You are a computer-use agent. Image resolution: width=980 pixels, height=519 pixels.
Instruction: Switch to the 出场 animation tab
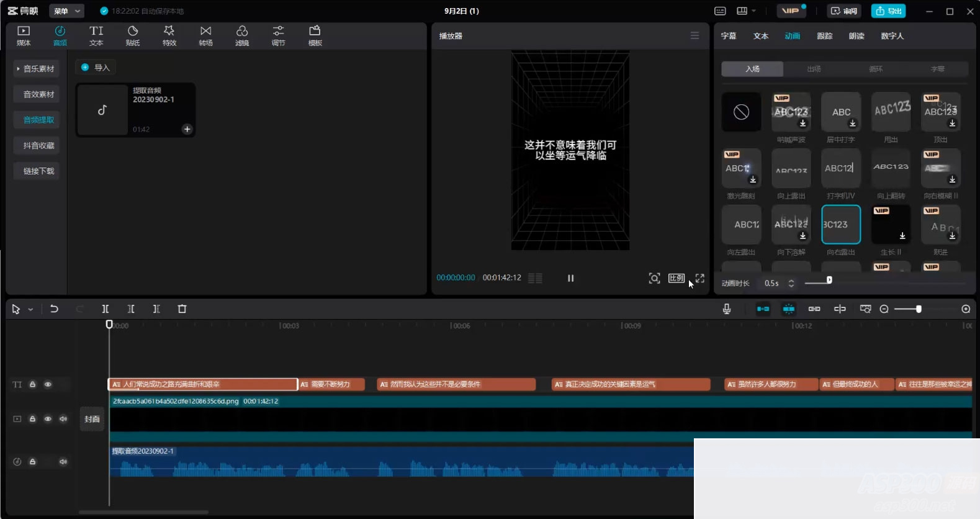pos(814,69)
